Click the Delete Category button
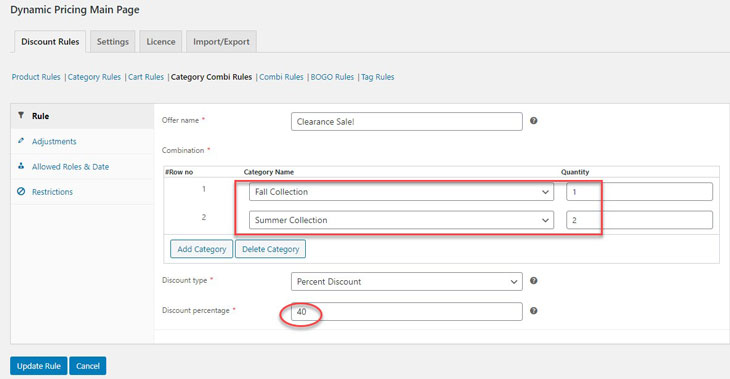The height and width of the screenshot is (379, 730). point(270,249)
